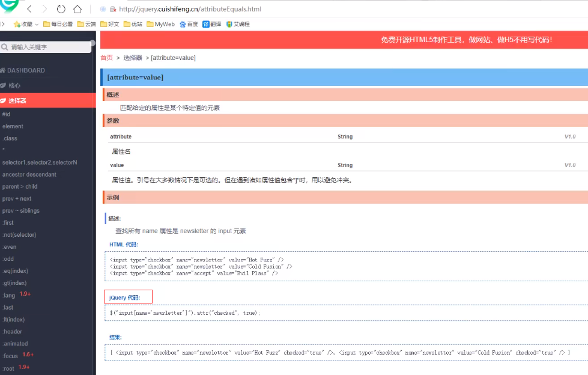
Task: Open the :gt(index) selector entry
Action: [14, 282]
